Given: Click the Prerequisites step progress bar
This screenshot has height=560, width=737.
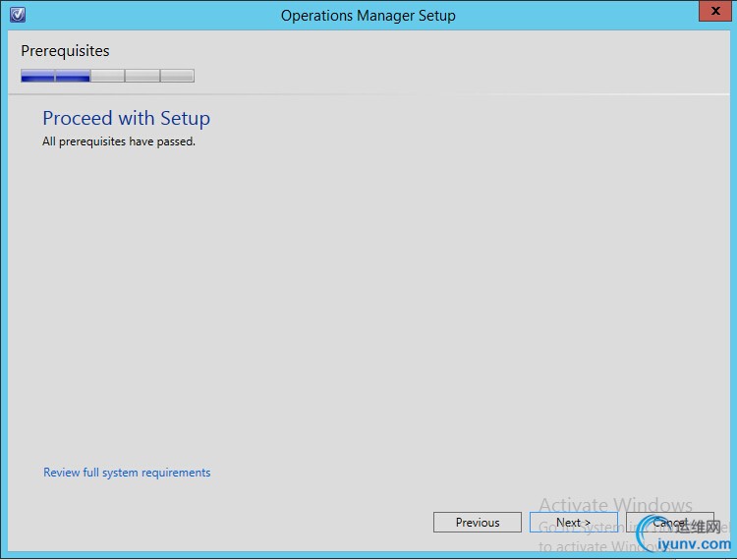Looking at the screenshot, I should (108, 76).
